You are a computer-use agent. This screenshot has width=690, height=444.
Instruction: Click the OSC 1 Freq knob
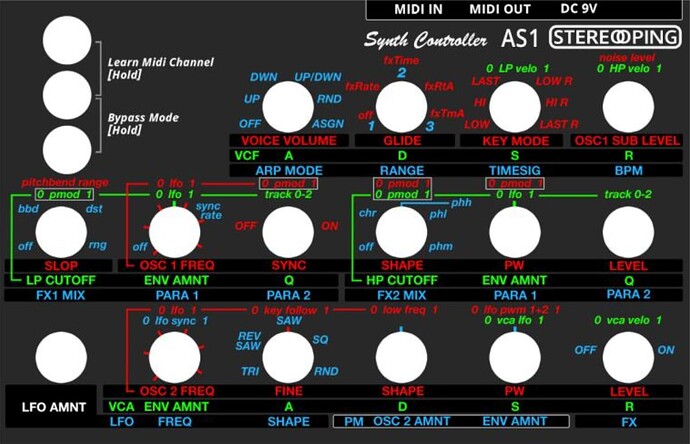(x=175, y=232)
